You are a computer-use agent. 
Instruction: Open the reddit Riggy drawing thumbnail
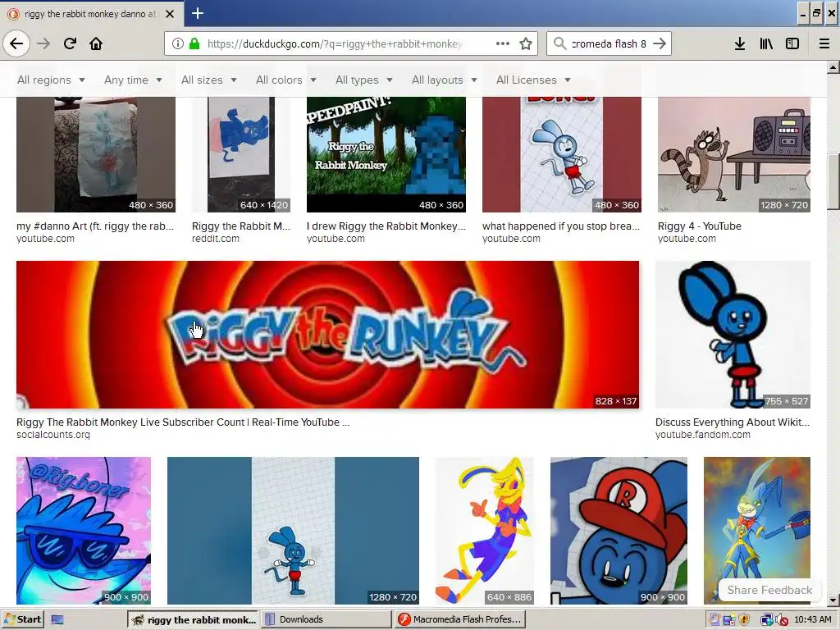click(x=241, y=154)
